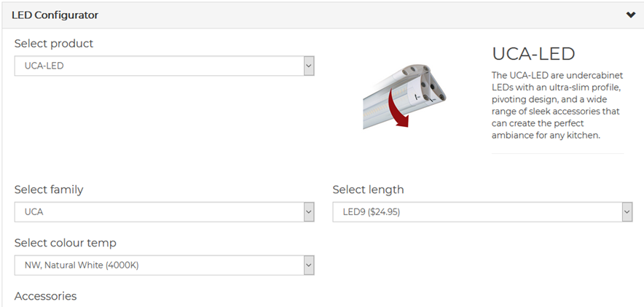The width and height of the screenshot is (644, 307).
Task: Click the Select product label
Action: (x=54, y=44)
